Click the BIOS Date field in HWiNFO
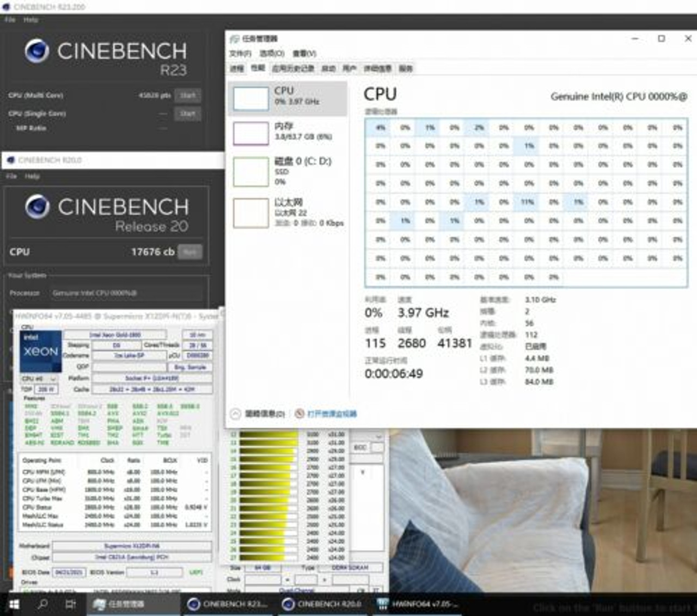This screenshot has width=697, height=616. click(69, 572)
